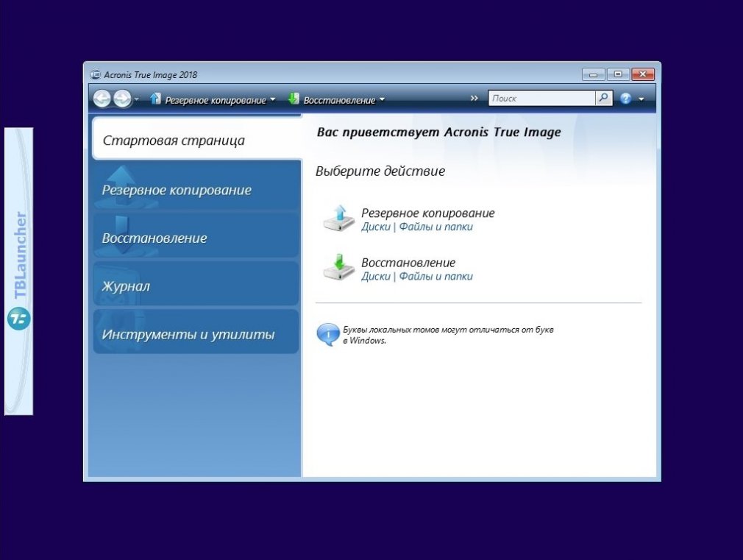Click the green recovery toolbar icon

(294, 99)
